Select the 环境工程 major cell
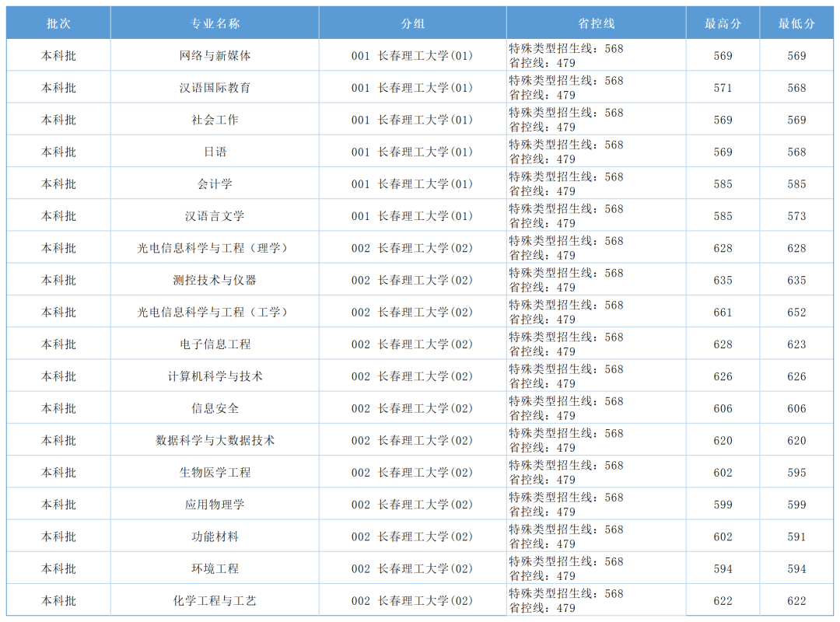840x622 pixels. 215,568
